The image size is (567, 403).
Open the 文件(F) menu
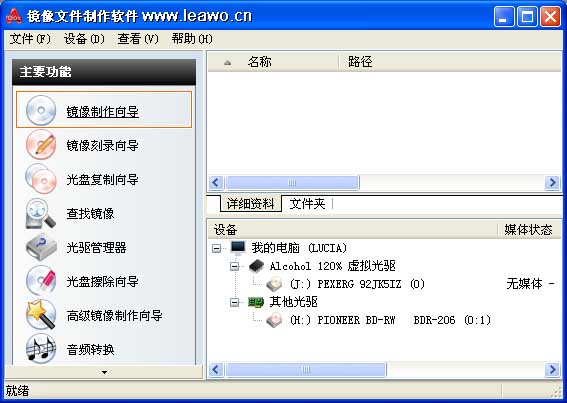pyautogui.click(x=30, y=39)
